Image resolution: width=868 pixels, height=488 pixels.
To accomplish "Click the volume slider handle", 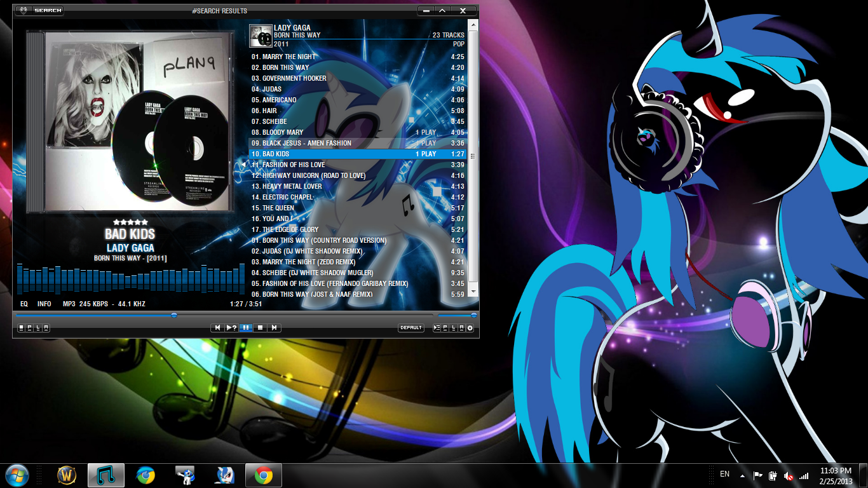I will [473, 315].
